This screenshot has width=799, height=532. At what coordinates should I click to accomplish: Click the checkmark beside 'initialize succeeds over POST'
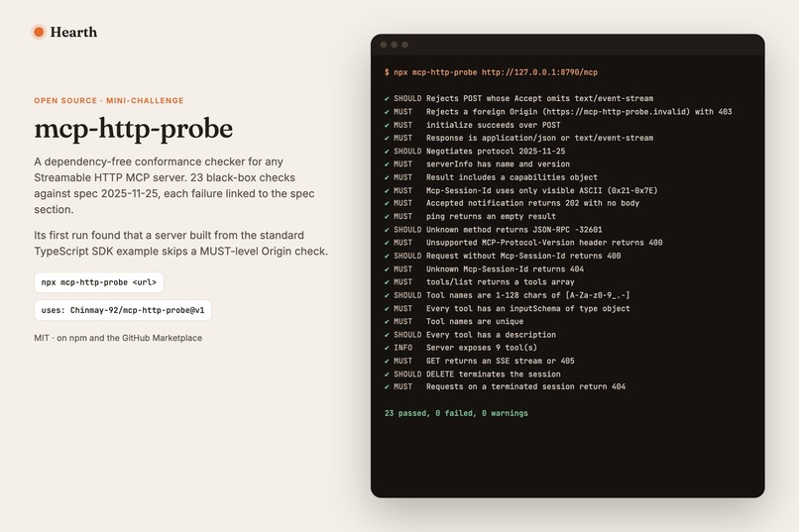pyautogui.click(x=387, y=125)
